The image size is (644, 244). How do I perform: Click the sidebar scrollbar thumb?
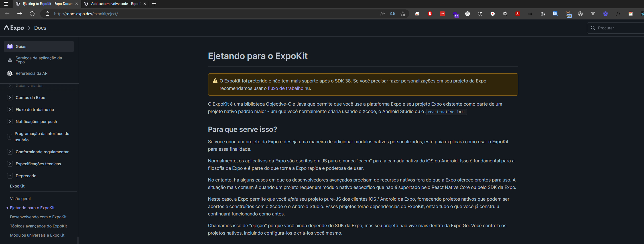coord(78,240)
